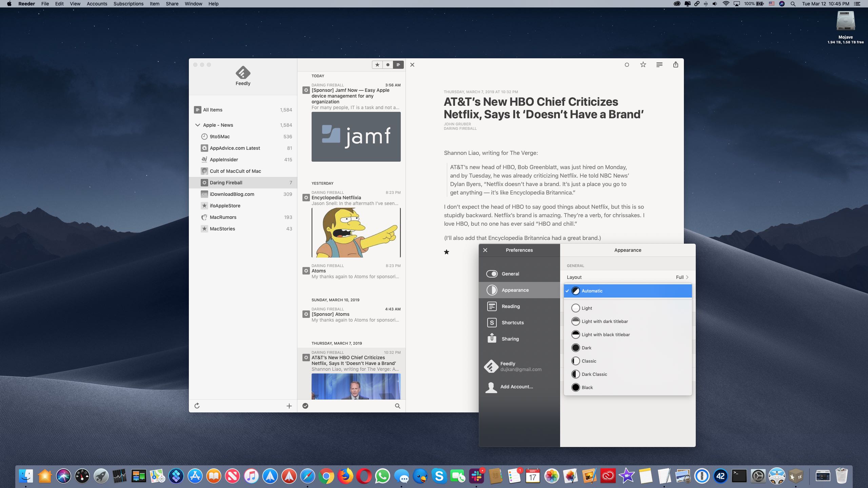Show starred items filter
This screenshot has width=868, height=488.
pyautogui.click(x=377, y=65)
